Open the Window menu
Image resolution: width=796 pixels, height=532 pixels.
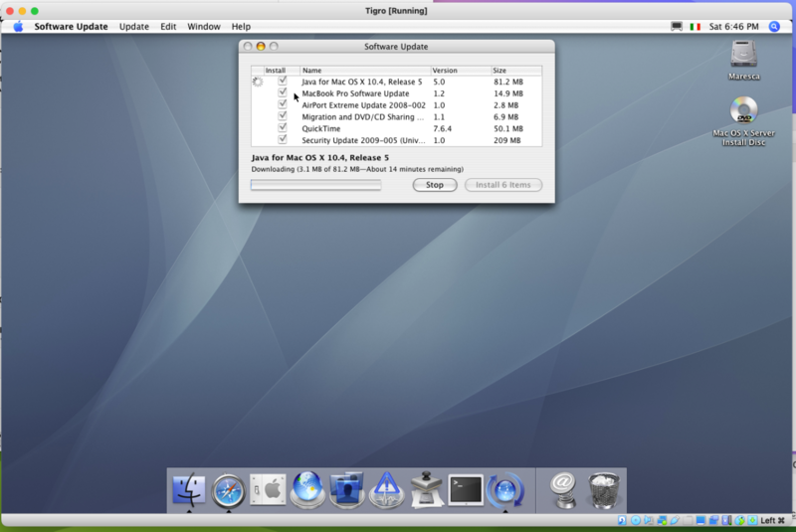[204, 27]
